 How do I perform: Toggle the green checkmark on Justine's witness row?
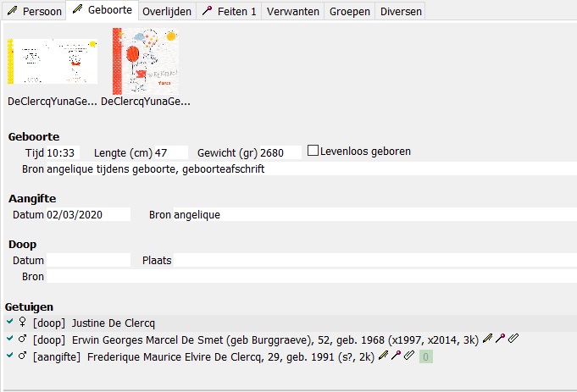pyautogui.click(x=8, y=323)
